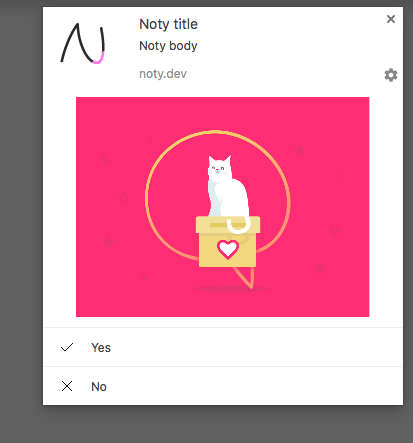The image size is (413, 443).
Task: Click the white heart on the box
Action: (x=228, y=249)
